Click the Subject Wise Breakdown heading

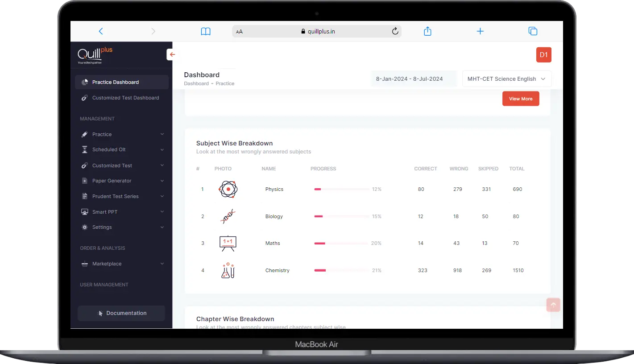234,143
